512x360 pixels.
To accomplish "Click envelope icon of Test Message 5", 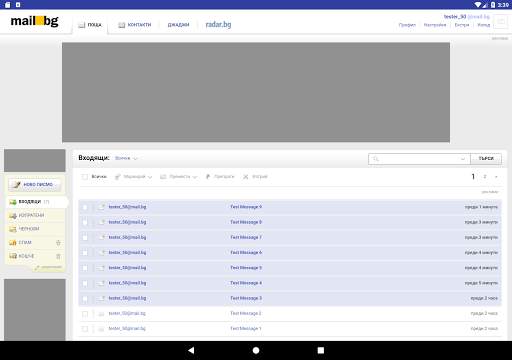I will (x=101, y=268).
